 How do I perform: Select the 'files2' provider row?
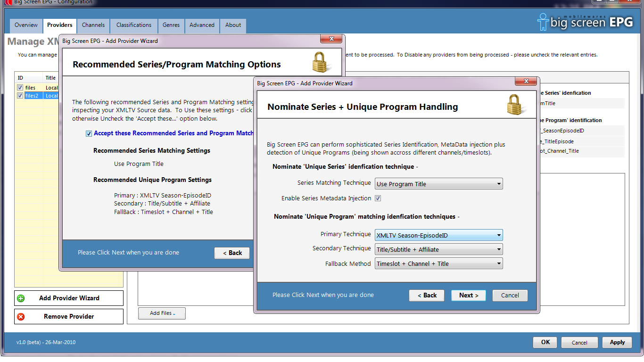(37, 96)
